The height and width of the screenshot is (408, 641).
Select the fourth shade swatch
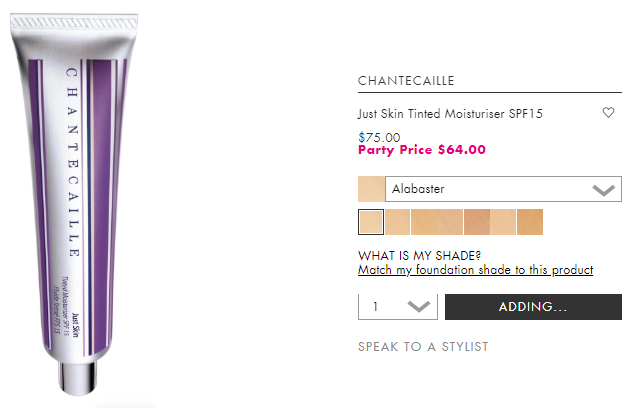(x=450, y=222)
